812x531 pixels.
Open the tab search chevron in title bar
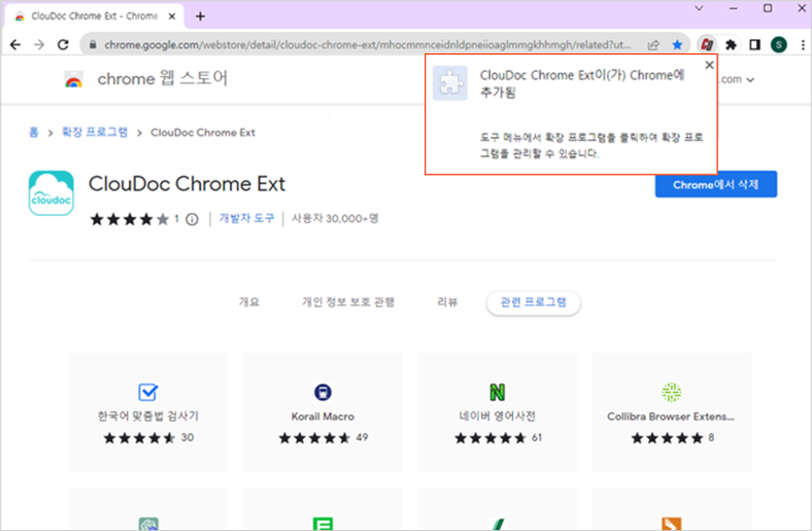pos(699,8)
